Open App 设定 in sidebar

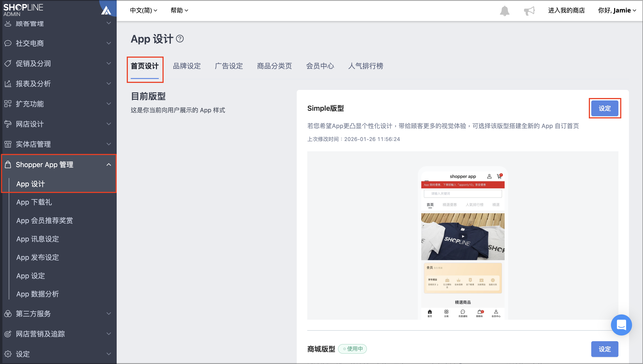(x=30, y=276)
